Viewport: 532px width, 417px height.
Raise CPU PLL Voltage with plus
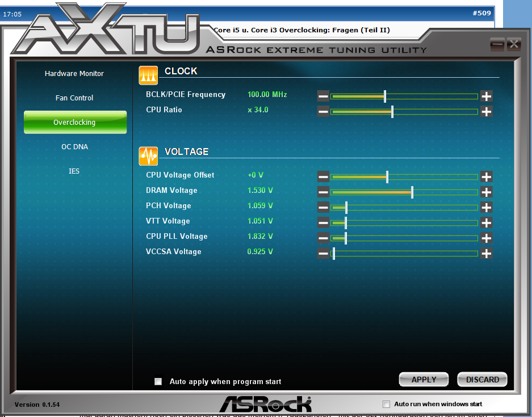[487, 238]
